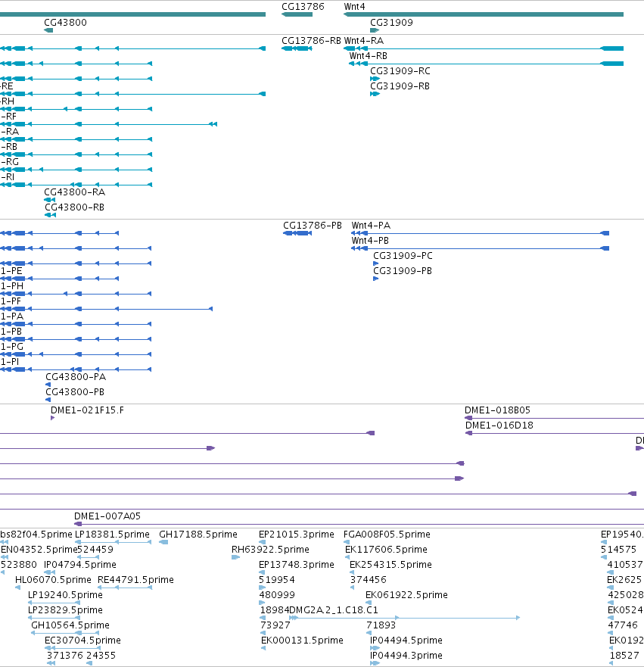Select feature number 374456
Viewport: 644px width, 667px height.
click(x=368, y=580)
